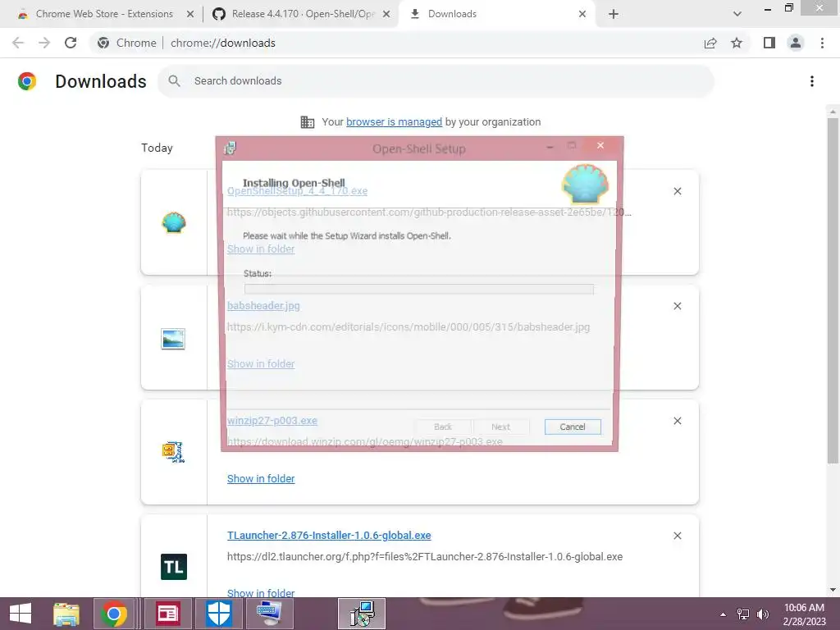Click the search magnifier icon in downloads
Image resolution: width=840 pixels, height=630 pixels.
174,81
